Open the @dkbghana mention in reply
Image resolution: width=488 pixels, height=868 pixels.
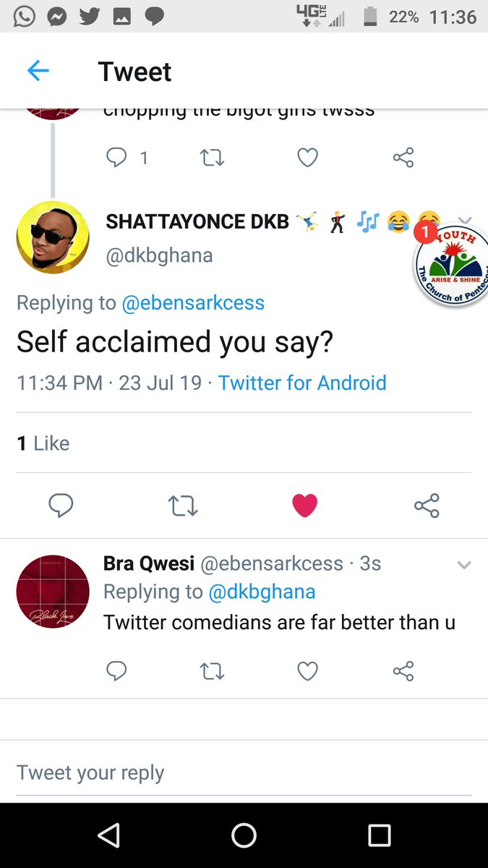262,592
